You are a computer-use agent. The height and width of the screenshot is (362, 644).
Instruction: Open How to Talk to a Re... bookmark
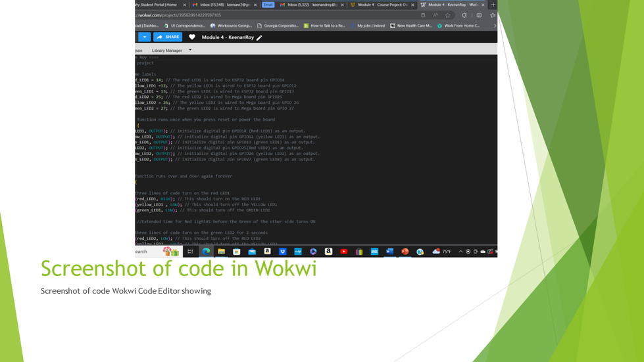(x=324, y=26)
